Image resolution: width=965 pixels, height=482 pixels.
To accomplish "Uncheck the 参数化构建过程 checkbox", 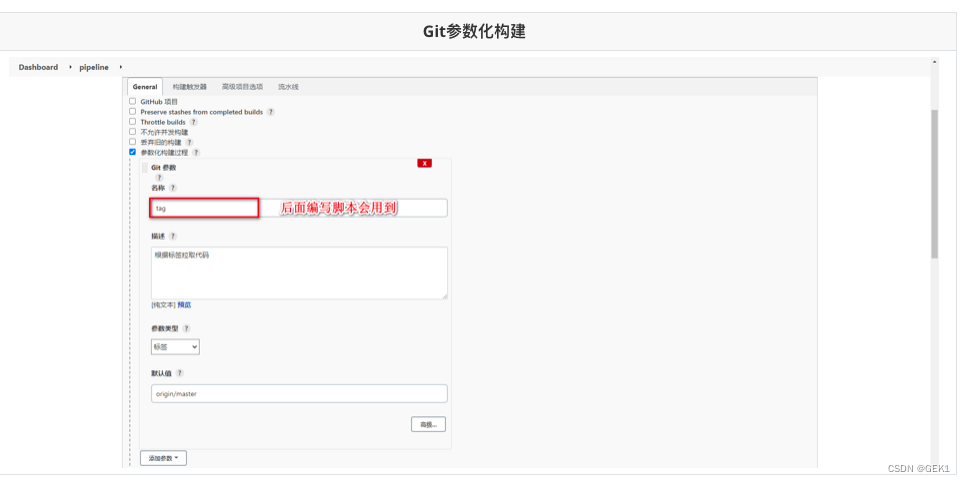I will (x=132, y=151).
